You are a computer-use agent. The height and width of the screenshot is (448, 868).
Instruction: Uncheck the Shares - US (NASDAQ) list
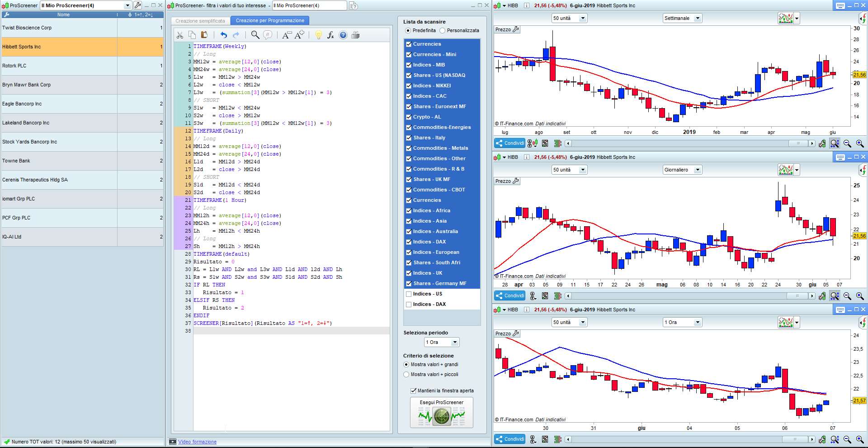point(409,76)
